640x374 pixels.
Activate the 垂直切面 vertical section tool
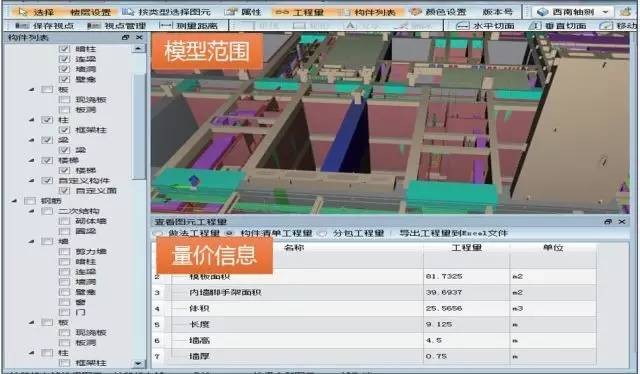(558, 26)
